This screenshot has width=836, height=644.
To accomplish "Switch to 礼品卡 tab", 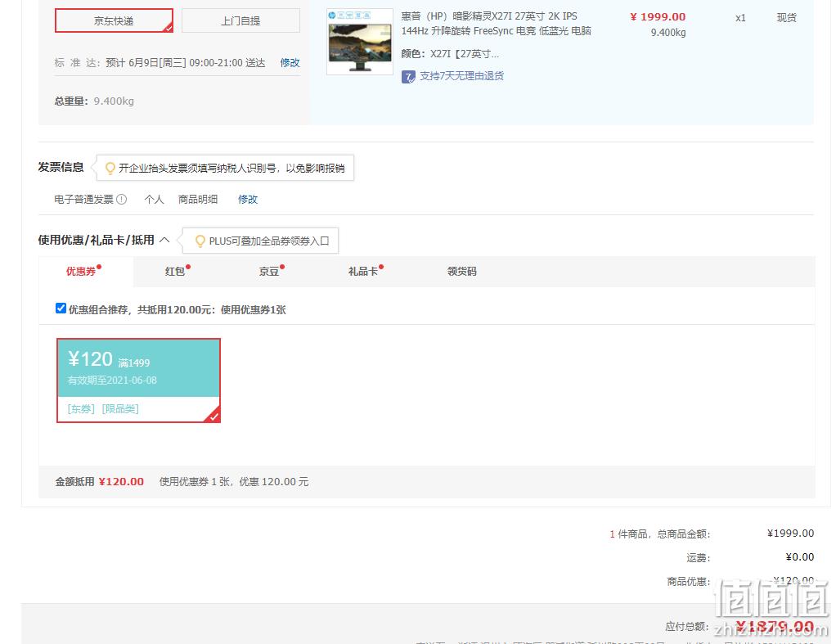I will (x=365, y=272).
